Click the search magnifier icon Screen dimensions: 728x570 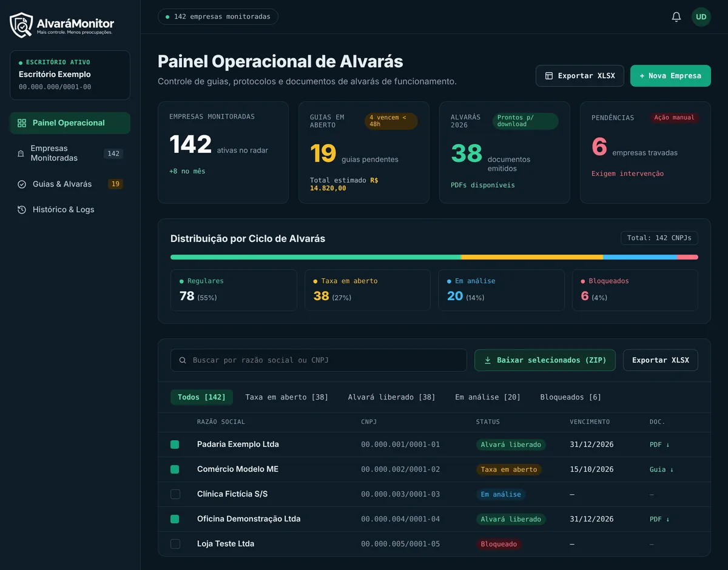point(183,360)
